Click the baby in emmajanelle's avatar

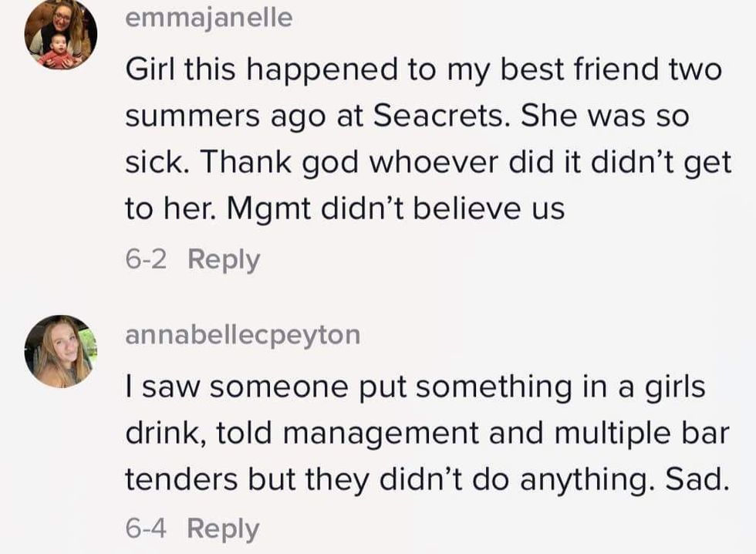(58, 49)
